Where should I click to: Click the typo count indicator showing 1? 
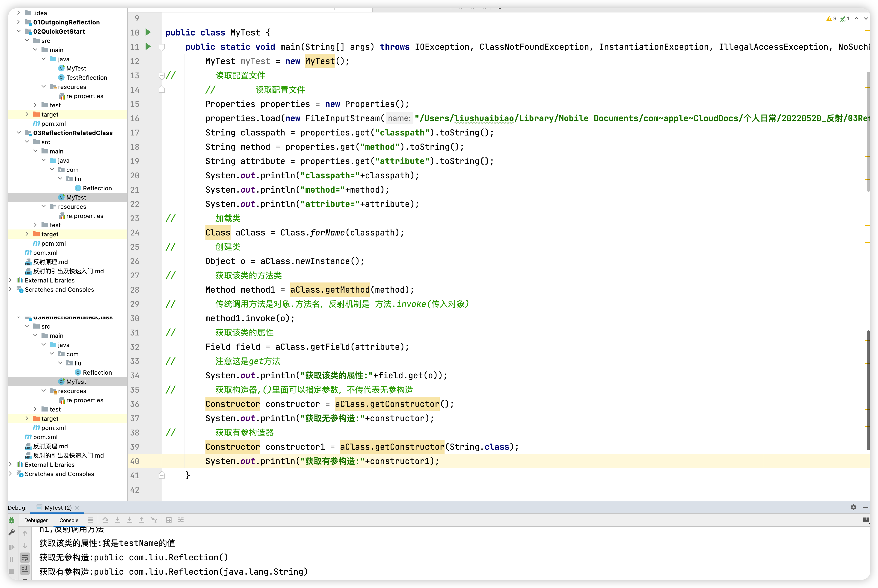point(845,18)
